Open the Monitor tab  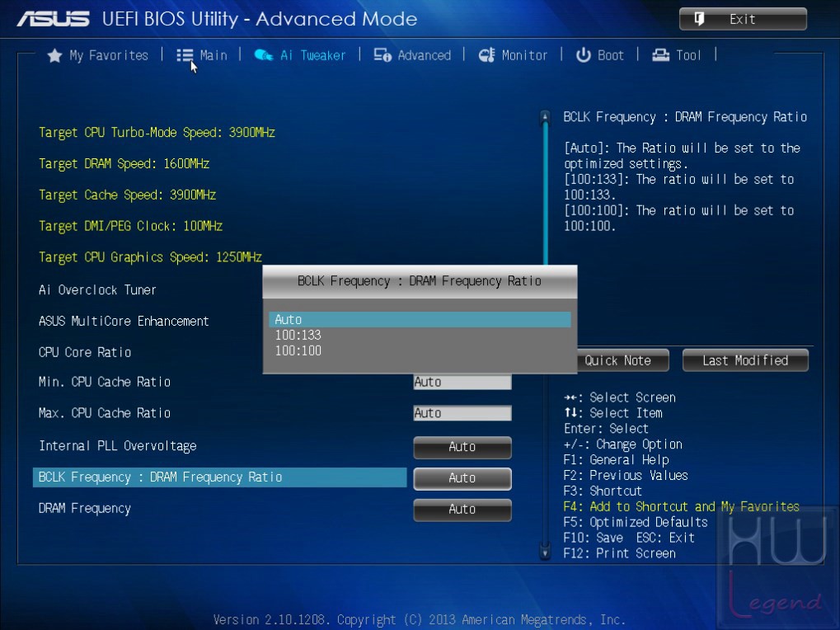point(513,55)
